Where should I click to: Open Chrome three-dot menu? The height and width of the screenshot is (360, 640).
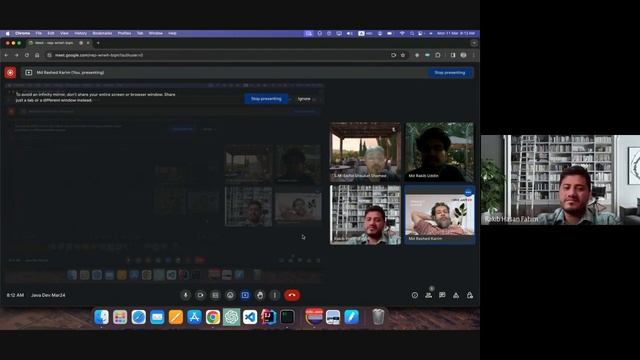point(474,55)
